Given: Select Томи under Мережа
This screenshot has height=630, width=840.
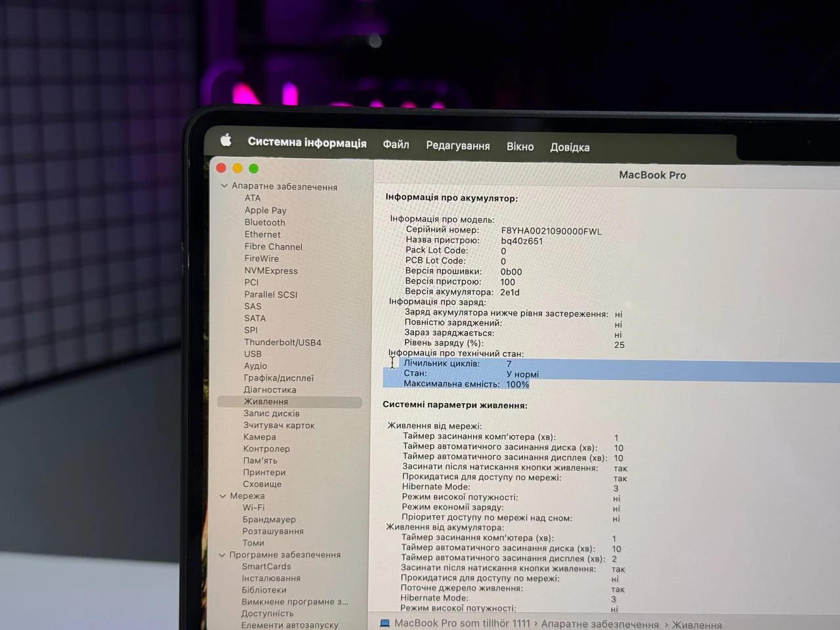Looking at the screenshot, I should pos(253,543).
